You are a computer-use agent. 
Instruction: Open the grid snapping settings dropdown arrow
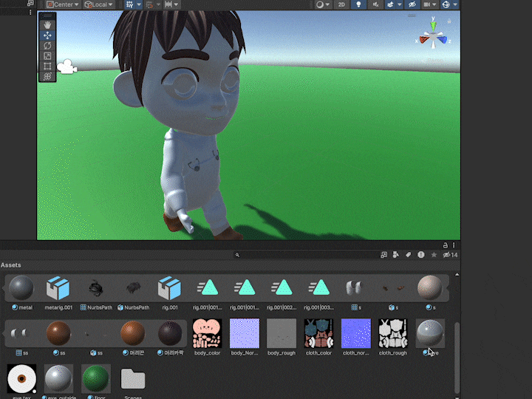(139, 4)
